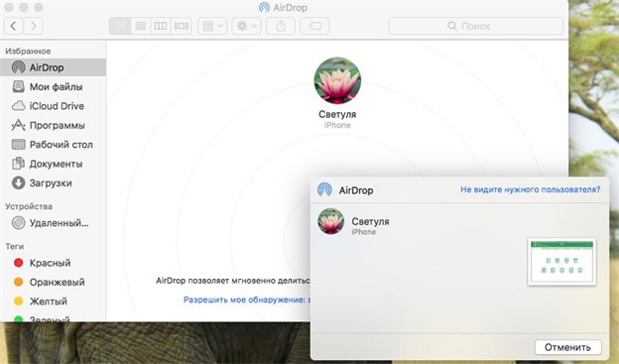Click the Поиск search field
619x364 pixels.
tap(476, 26)
